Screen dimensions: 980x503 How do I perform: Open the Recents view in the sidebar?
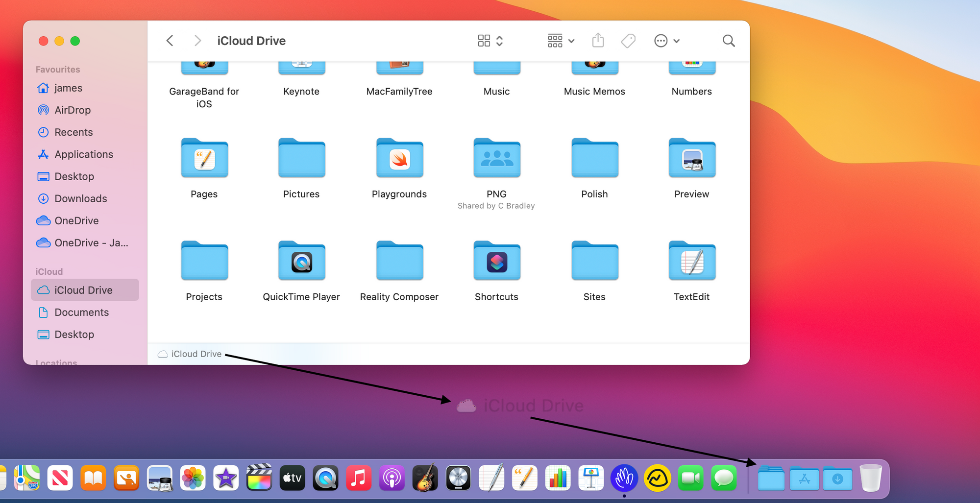pyautogui.click(x=73, y=132)
